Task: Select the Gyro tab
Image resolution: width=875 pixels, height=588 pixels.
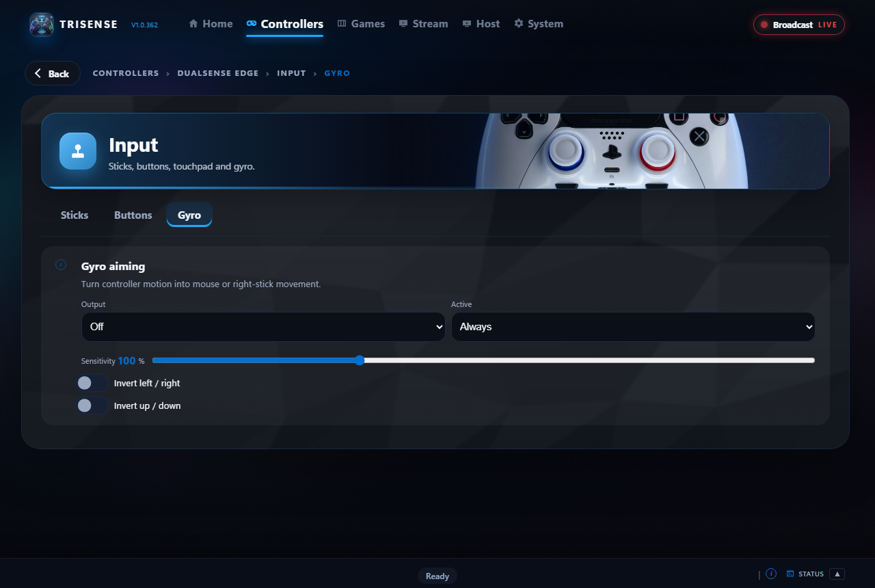Action: (189, 215)
